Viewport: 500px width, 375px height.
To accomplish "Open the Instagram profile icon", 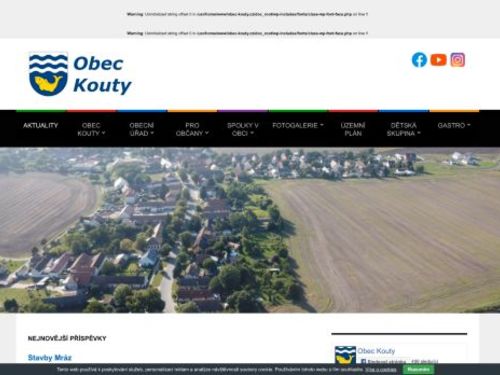I will 458,60.
